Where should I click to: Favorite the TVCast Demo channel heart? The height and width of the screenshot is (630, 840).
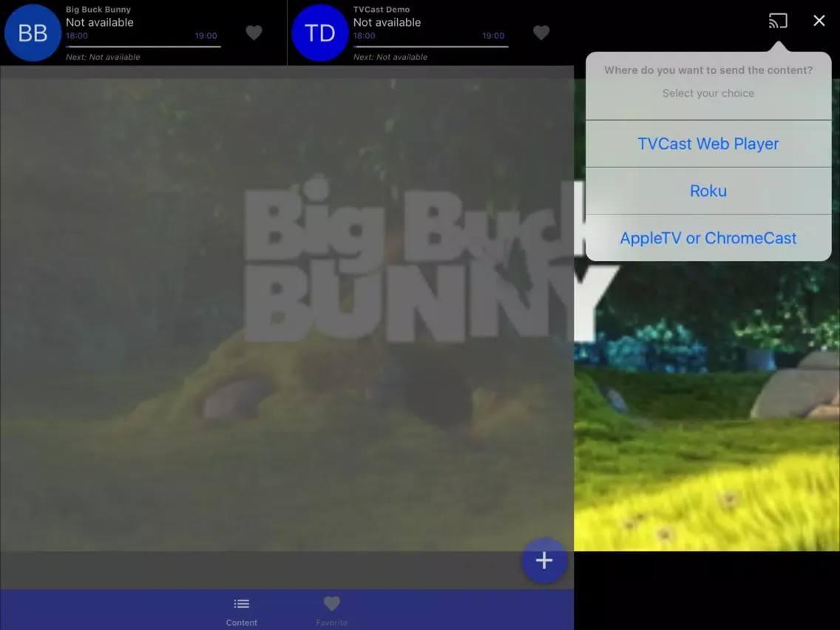pyautogui.click(x=541, y=33)
